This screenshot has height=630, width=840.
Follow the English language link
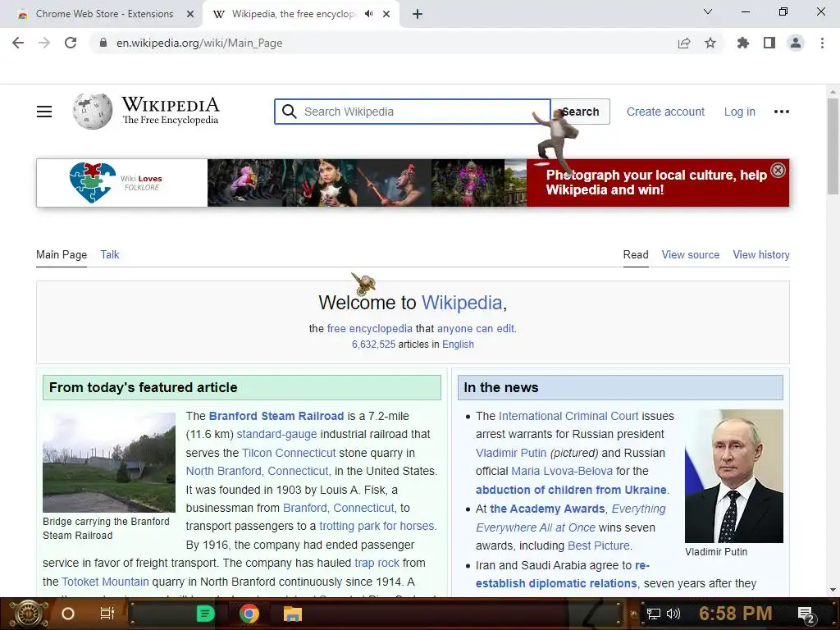(458, 345)
